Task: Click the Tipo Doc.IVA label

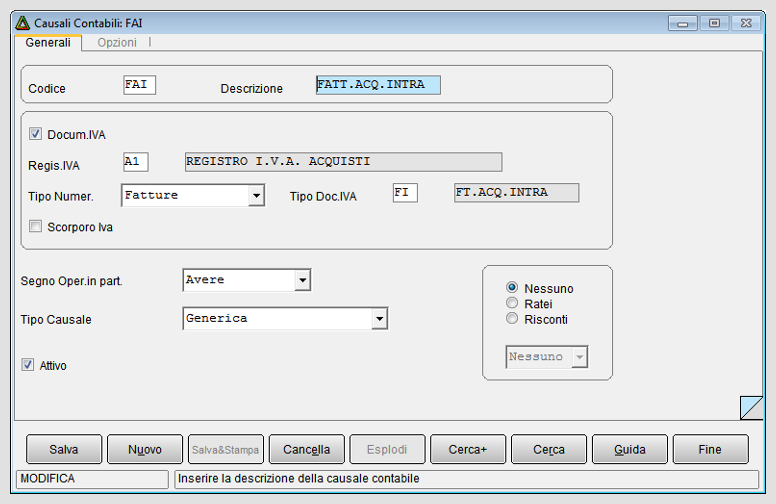Action: (323, 197)
